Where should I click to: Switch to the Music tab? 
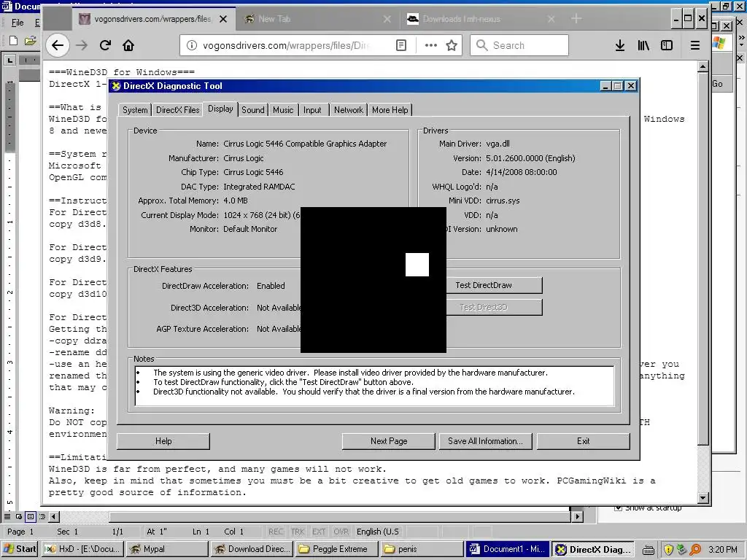[283, 110]
